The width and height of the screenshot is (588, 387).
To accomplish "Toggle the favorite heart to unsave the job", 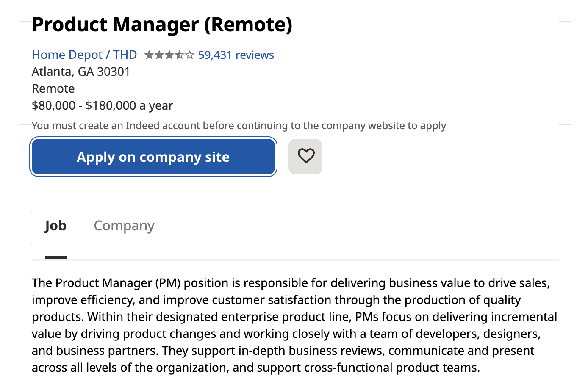I will pos(305,157).
